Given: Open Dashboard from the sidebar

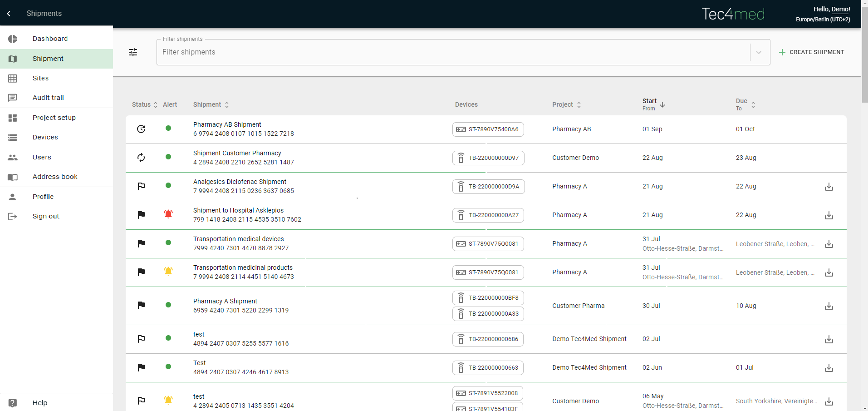Looking at the screenshot, I should 50,39.
